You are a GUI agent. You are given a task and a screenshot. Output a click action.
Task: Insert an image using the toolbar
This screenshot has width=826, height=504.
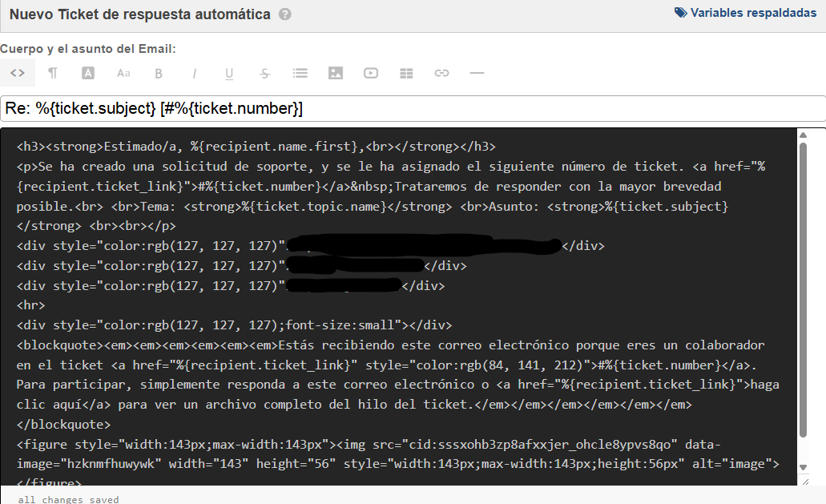click(336, 73)
